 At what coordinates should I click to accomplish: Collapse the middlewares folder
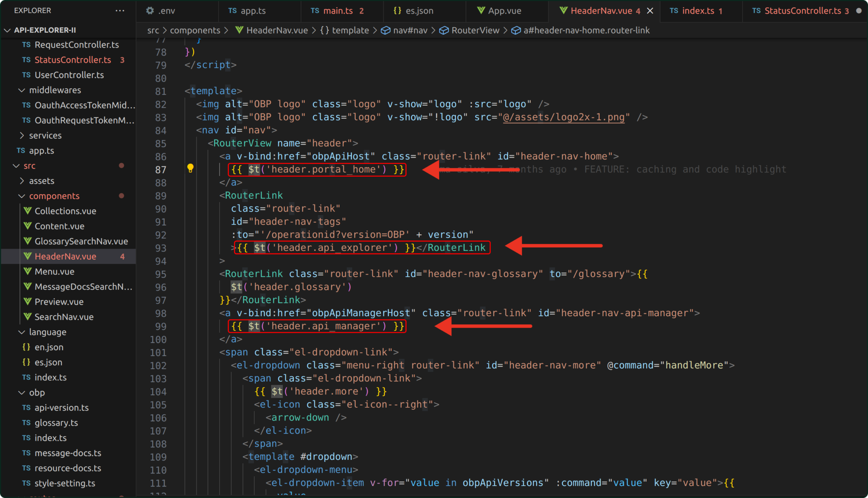coord(22,90)
